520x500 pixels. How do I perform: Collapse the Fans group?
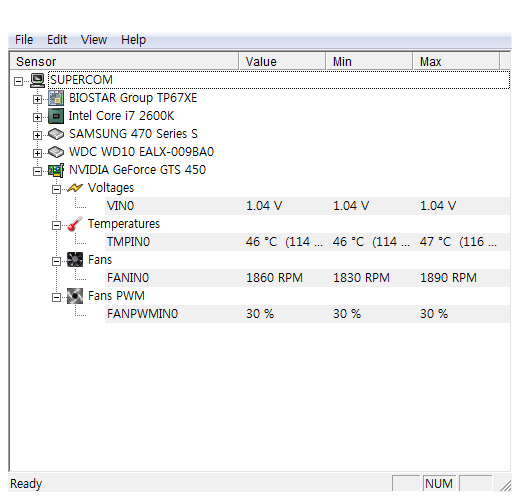coord(56,261)
